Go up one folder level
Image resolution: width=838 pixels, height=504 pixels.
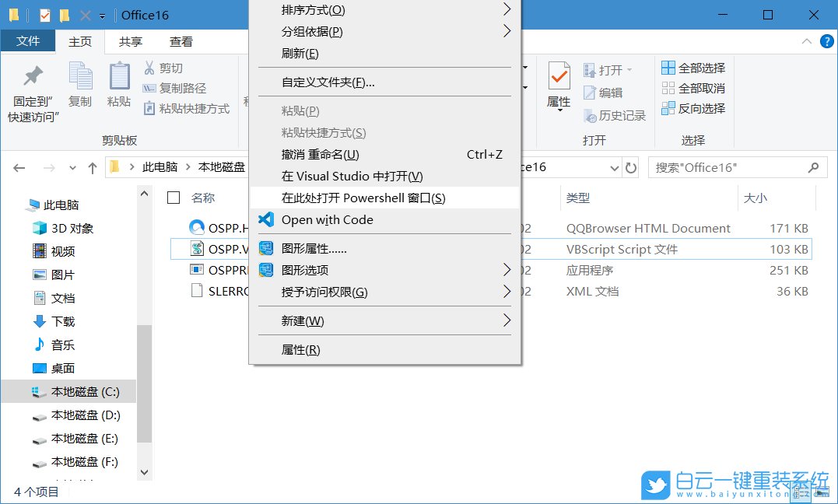coord(91,166)
